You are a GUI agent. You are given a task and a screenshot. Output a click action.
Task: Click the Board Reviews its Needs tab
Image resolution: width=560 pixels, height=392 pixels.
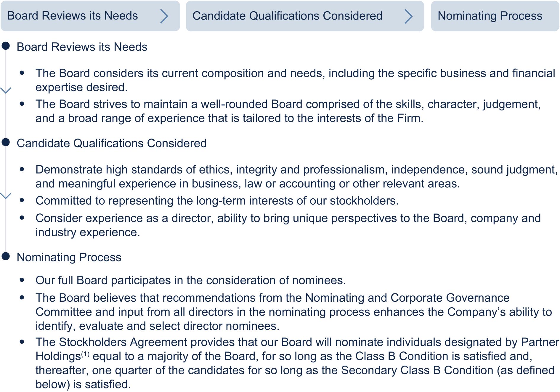point(90,16)
